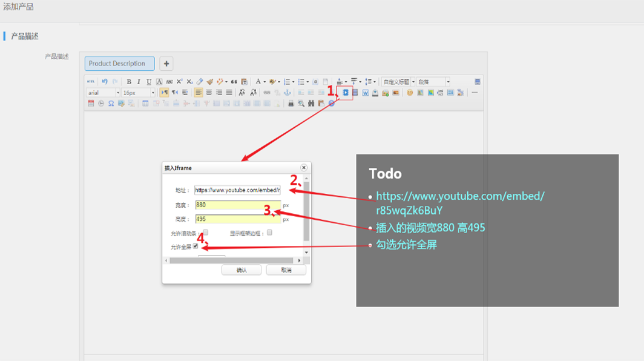Check the 显示框架边框 checkbox
This screenshot has height=361, width=644.
[x=270, y=232]
